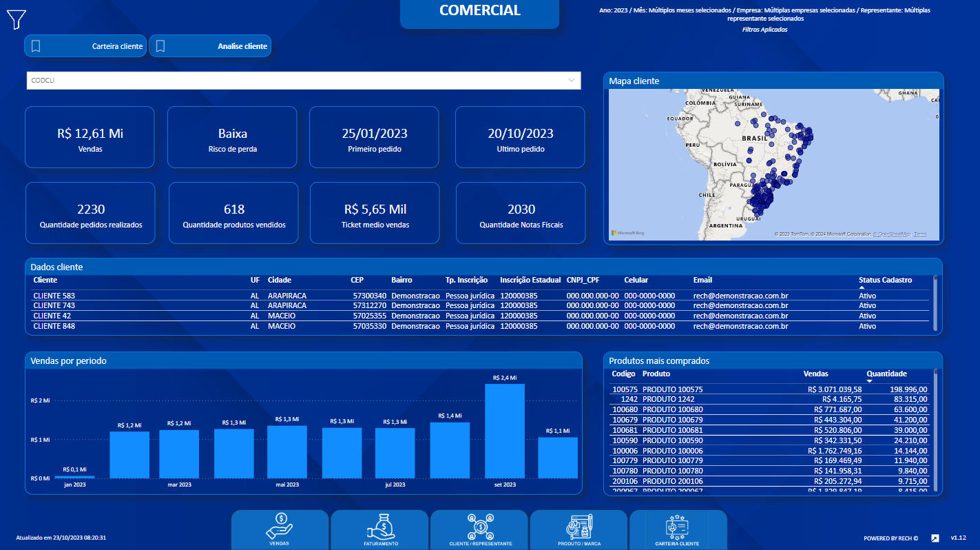Image resolution: width=980 pixels, height=550 pixels.
Task: Sort by the CNPJ_CPF column header
Action: [x=583, y=280]
